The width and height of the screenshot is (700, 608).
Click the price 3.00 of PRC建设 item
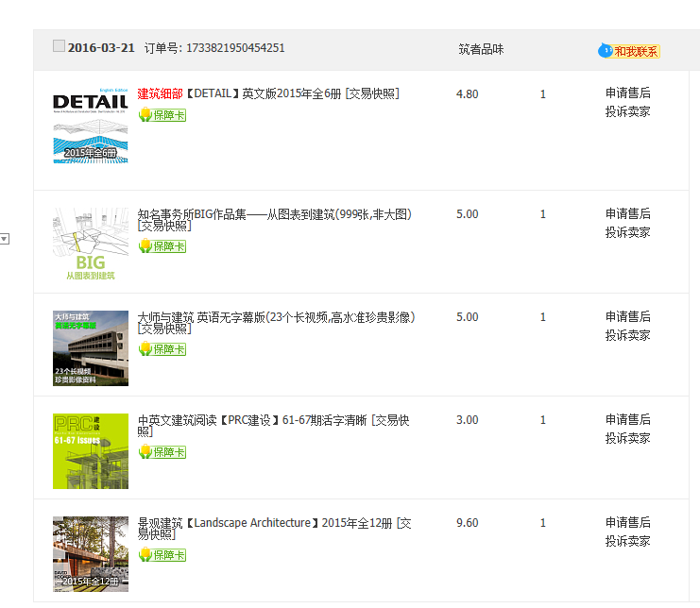coord(467,420)
